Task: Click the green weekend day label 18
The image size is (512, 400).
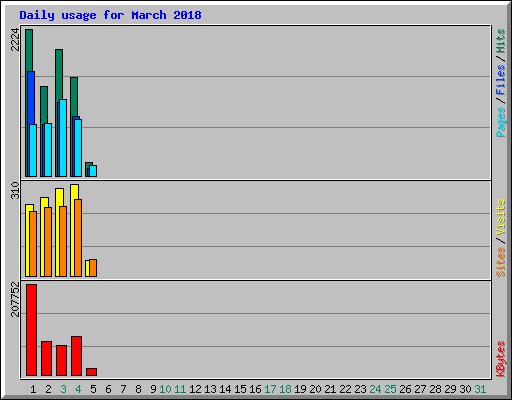Action: 285,389
